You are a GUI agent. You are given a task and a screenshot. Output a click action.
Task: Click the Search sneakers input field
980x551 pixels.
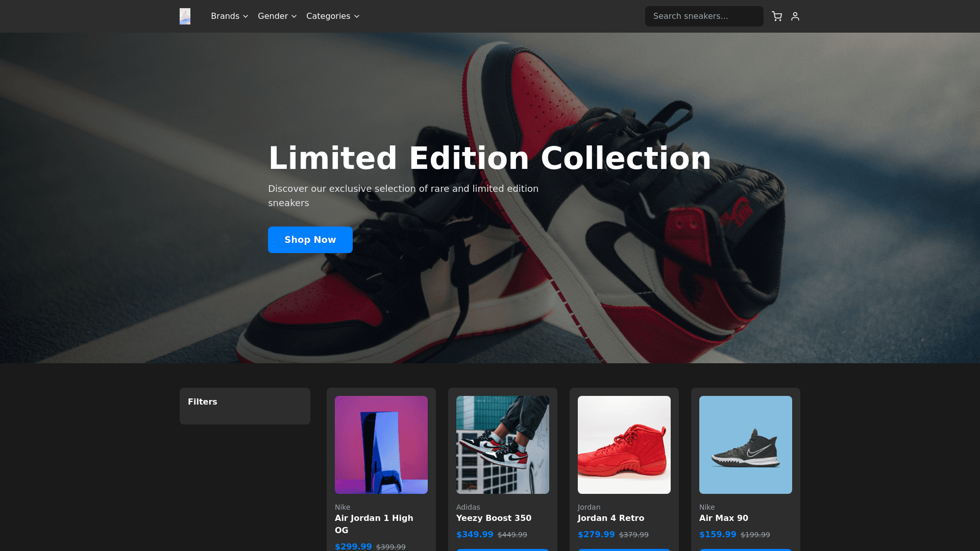704,16
